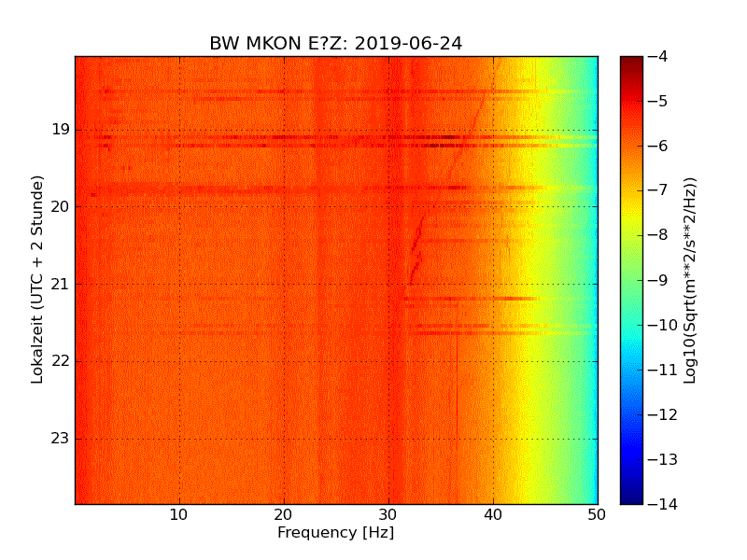Image resolution: width=747 pixels, height=560 pixels.
Task: Click the colorbar tick label "−7"
Action: click(x=658, y=191)
